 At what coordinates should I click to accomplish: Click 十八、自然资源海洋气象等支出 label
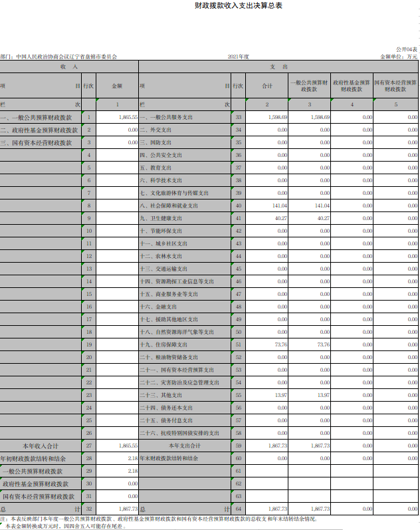click(x=177, y=332)
